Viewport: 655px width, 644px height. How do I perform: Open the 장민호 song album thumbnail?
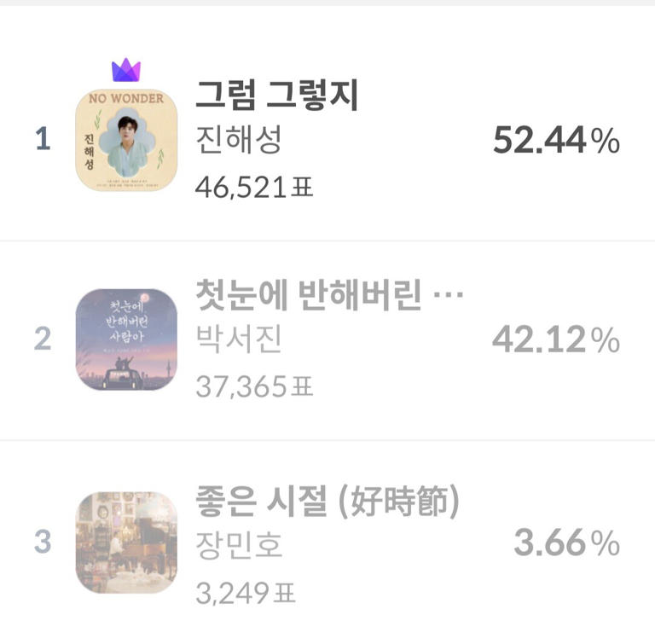click(x=126, y=542)
